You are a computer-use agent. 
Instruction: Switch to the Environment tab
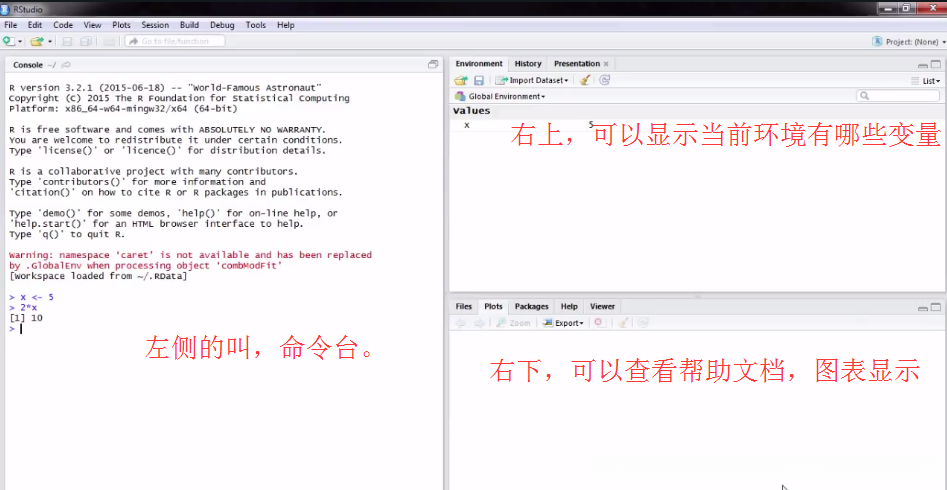tap(479, 63)
